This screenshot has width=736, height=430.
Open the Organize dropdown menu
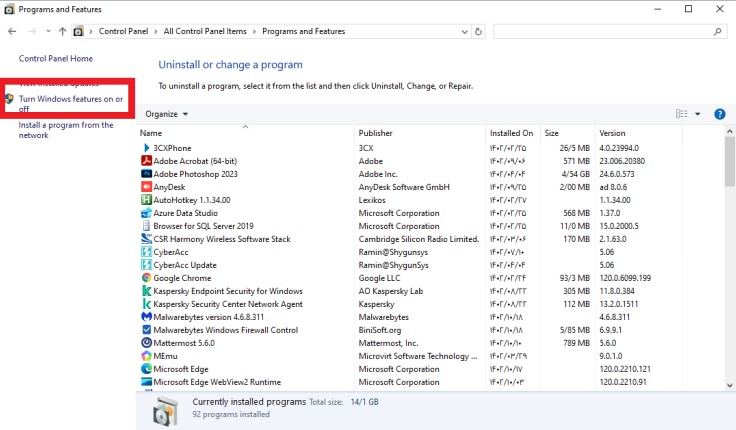click(x=166, y=114)
